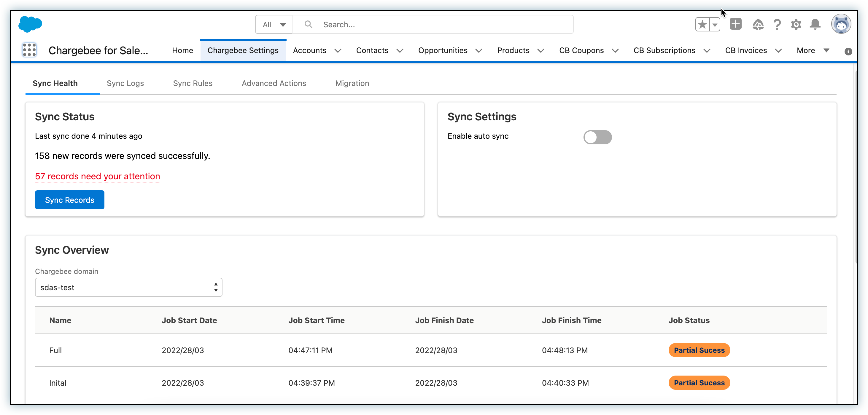
Task: Open the notifications bell
Action: [815, 25]
